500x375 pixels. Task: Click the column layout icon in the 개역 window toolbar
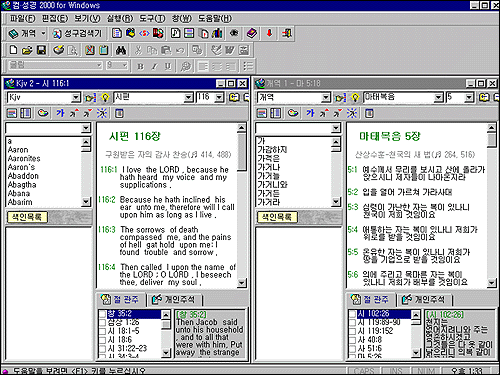(275, 113)
